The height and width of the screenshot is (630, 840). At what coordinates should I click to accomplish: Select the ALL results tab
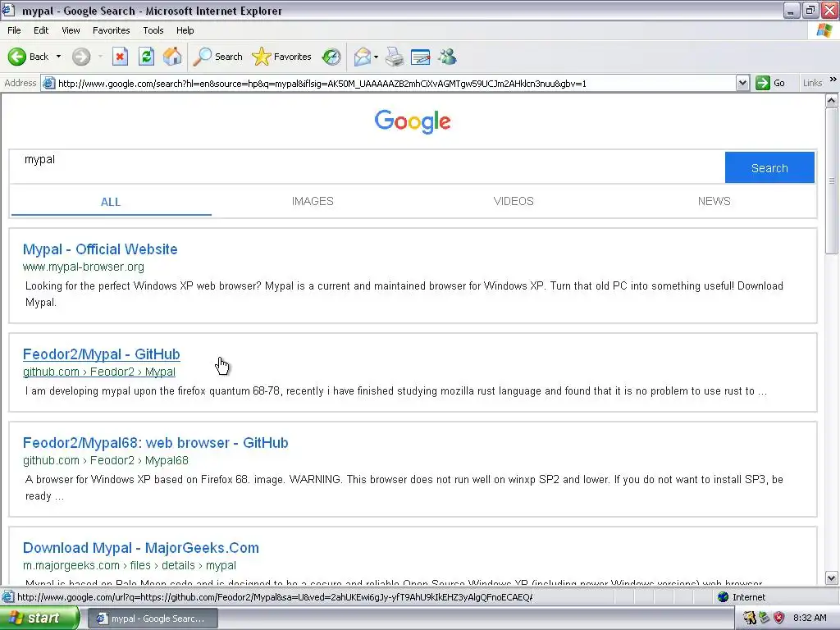click(111, 202)
